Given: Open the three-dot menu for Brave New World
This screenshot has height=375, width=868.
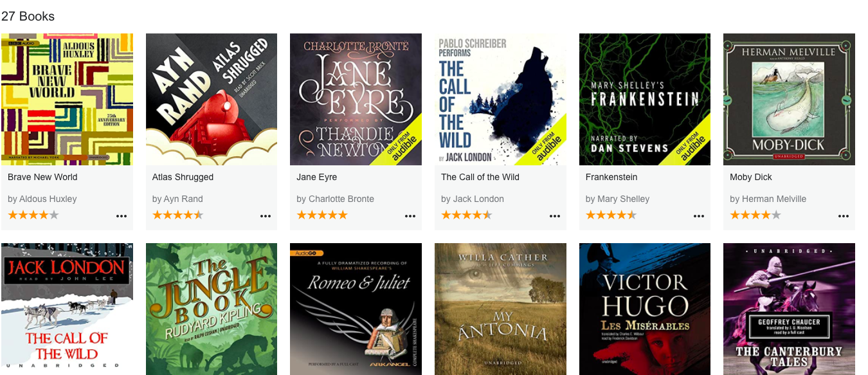Looking at the screenshot, I should 122,216.
